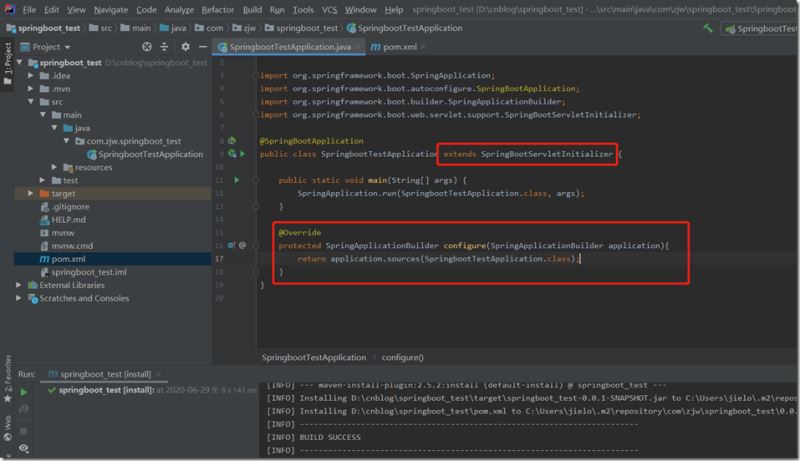Open the Refactor menu
Viewport: 800px width, 461px height.
(218, 9)
